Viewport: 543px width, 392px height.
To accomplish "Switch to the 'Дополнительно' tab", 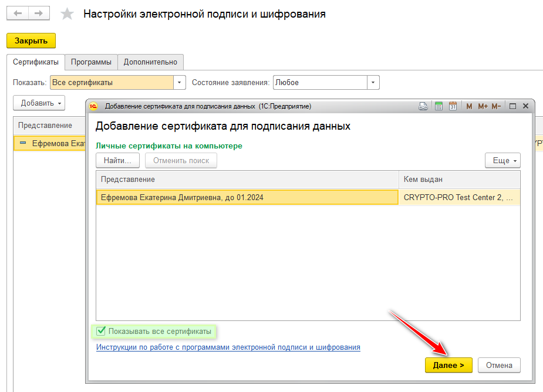I will [150, 62].
